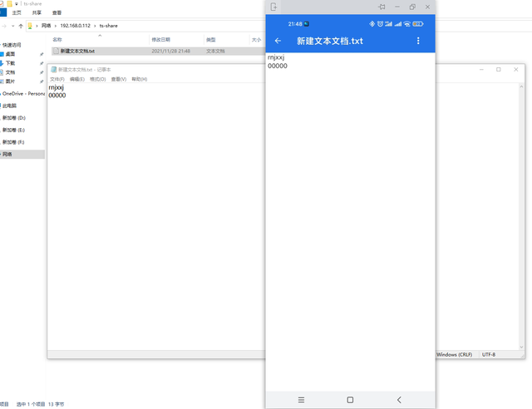Image resolution: width=532 pixels, height=409 pixels.
Task: Click the WiFi icon in phone status bar
Action: pos(406,24)
